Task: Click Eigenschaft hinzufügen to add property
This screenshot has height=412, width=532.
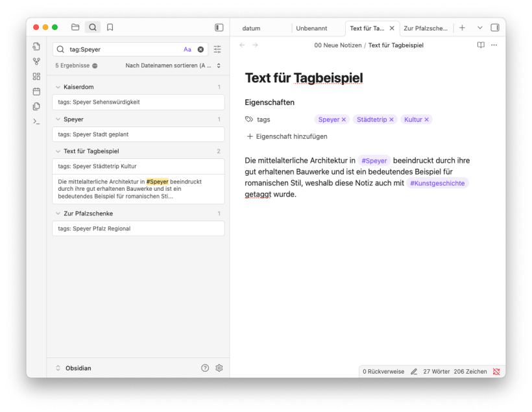Action: (x=286, y=136)
